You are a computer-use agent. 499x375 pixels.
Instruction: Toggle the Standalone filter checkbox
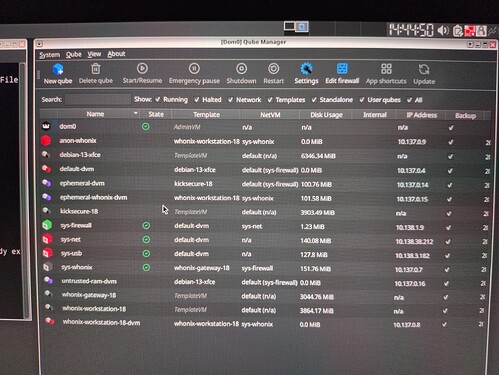tap(314, 100)
